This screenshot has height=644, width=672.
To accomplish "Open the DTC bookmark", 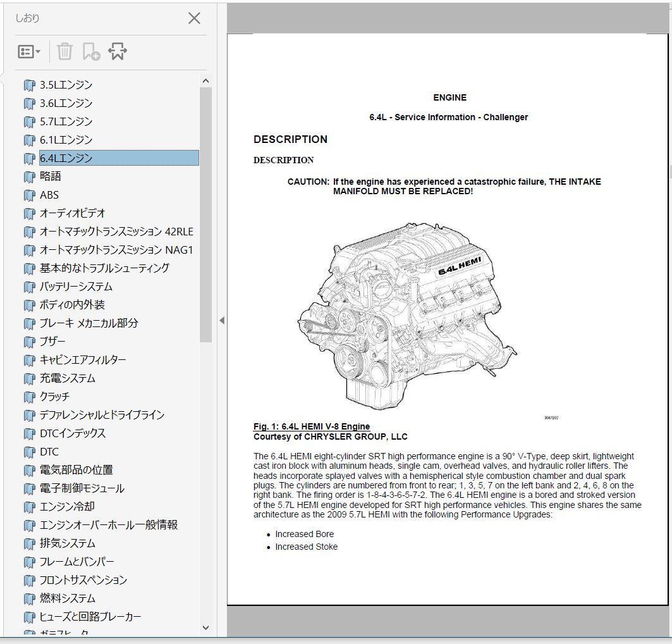I will [49, 452].
